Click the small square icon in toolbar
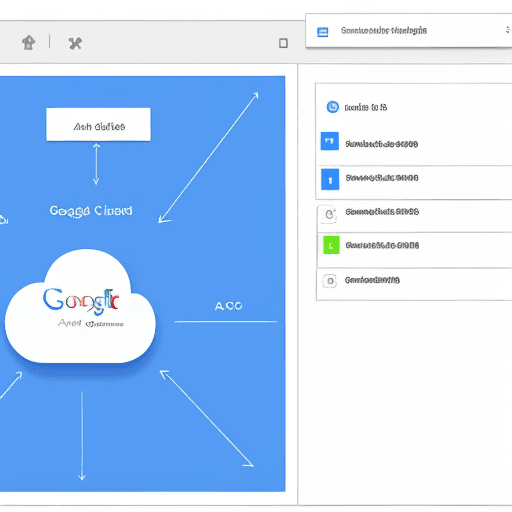Screen dimensions: 512x512 pos(283,43)
